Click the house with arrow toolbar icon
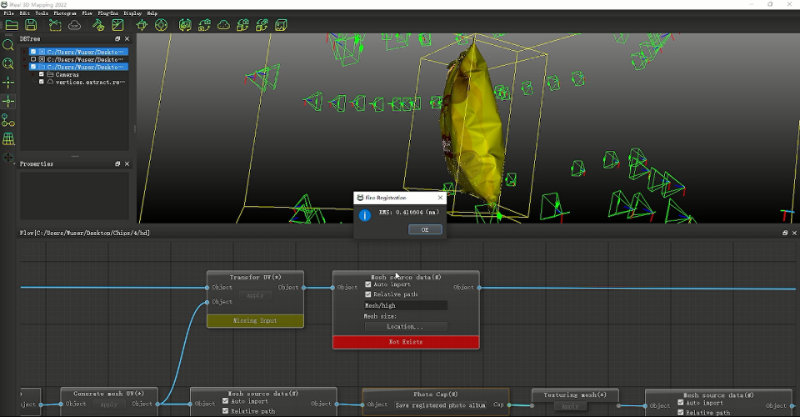This screenshot has height=417, width=800. tap(205, 24)
